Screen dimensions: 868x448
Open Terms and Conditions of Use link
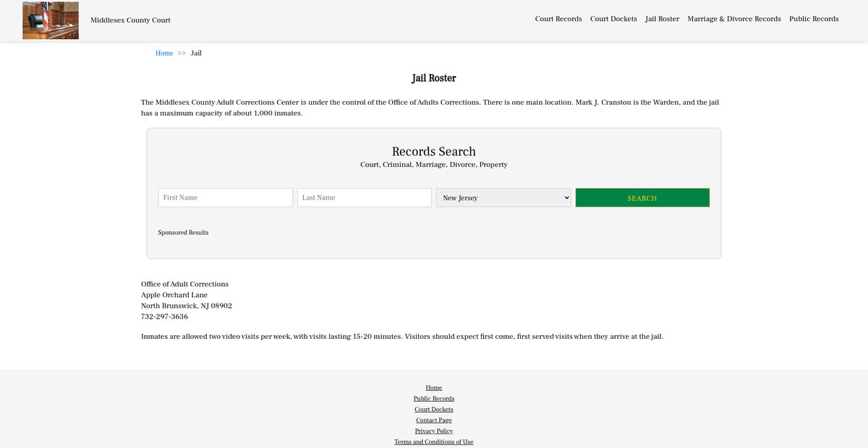click(x=434, y=442)
